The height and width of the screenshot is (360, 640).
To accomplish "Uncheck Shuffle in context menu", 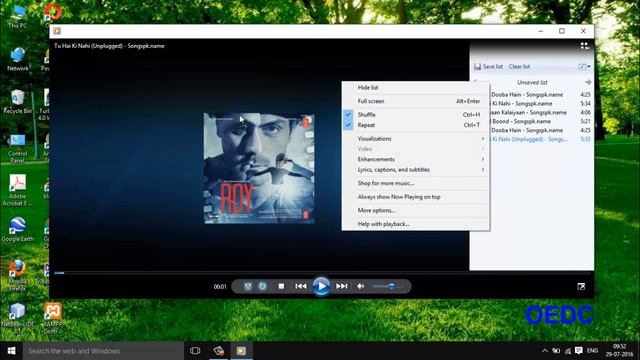I will pos(416,114).
